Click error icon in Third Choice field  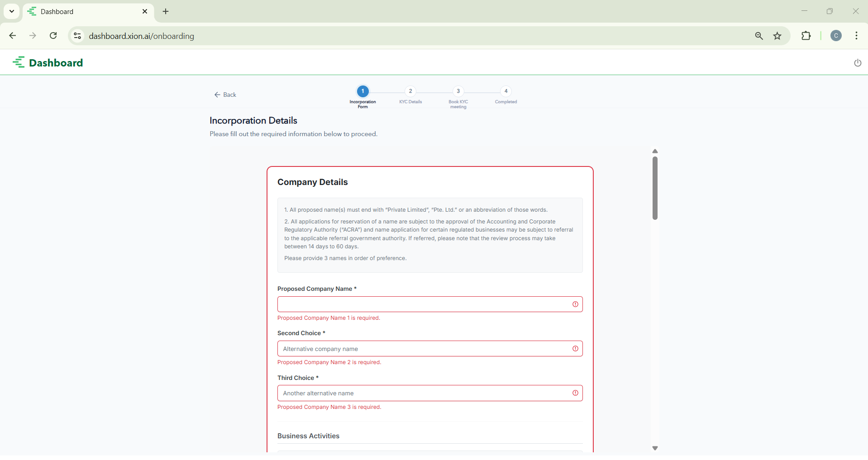point(575,393)
